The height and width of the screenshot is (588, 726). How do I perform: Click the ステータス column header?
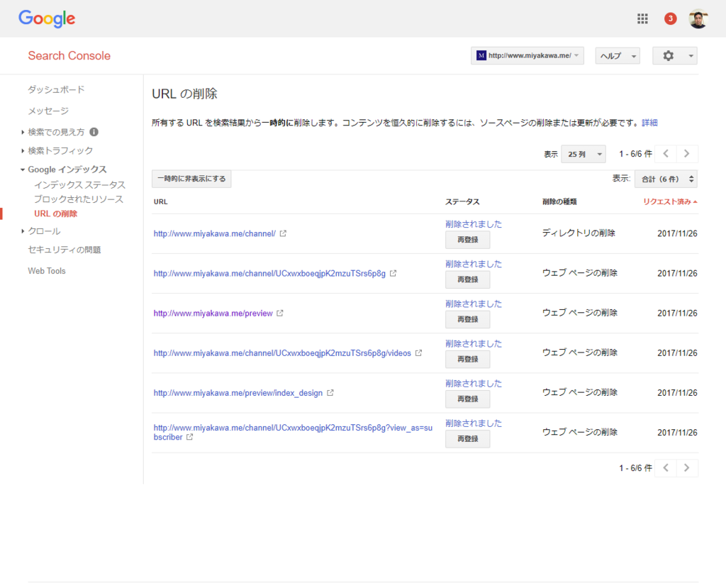pyautogui.click(x=462, y=201)
